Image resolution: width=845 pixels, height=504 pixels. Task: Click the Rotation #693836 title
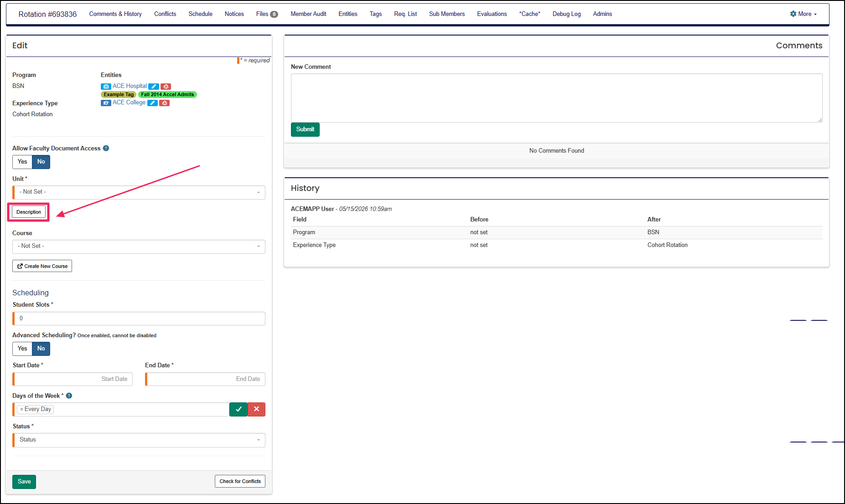click(x=47, y=14)
